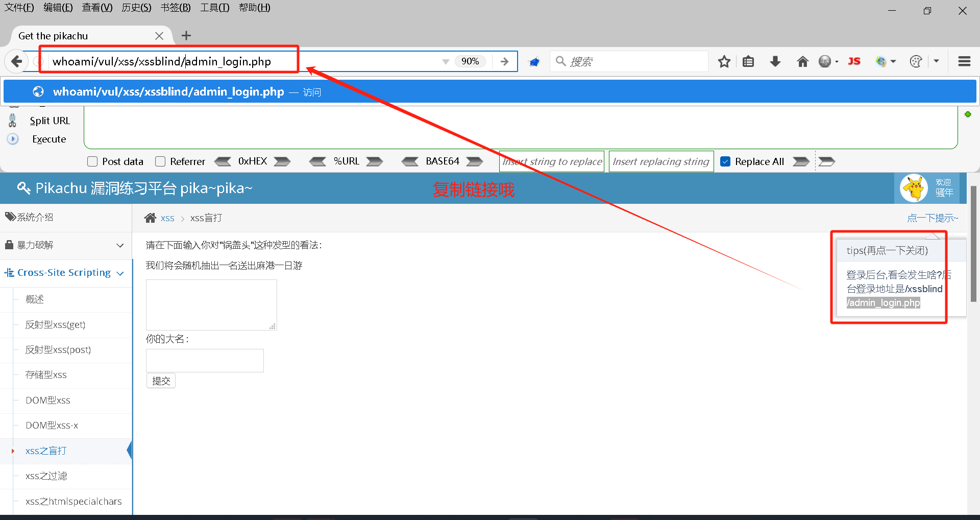This screenshot has height=520, width=980.
Task: Expand the toolbar overflow dropdown arrow
Action: click(936, 61)
